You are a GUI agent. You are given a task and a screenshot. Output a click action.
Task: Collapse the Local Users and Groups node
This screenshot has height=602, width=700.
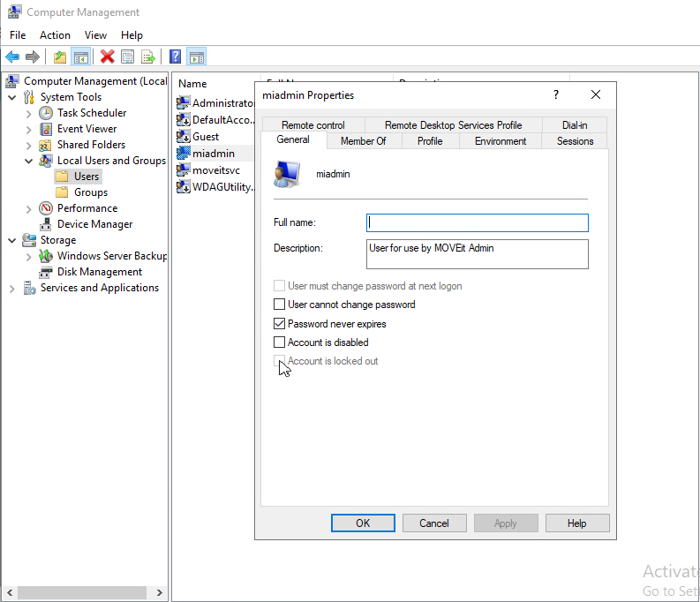click(x=28, y=161)
